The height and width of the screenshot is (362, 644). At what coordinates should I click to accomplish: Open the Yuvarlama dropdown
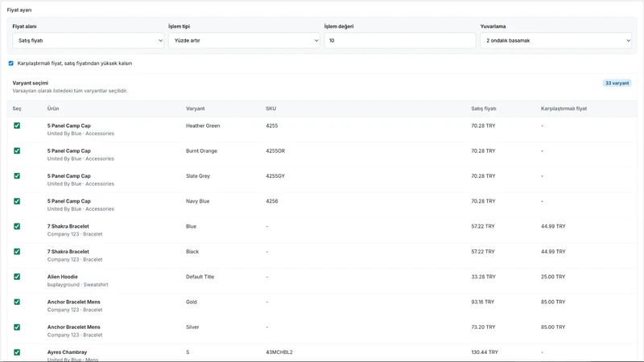[x=555, y=41]
